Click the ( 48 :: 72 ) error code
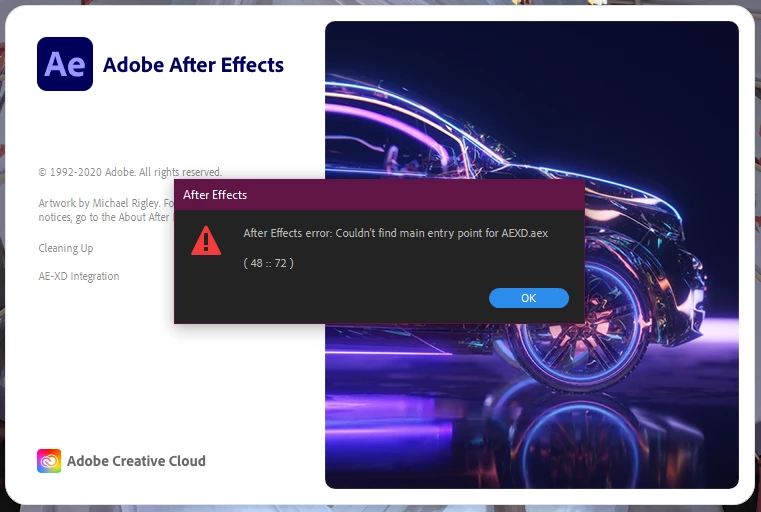Image resolution: width=761 pixels, height=512 pixels. coord(268,263)
